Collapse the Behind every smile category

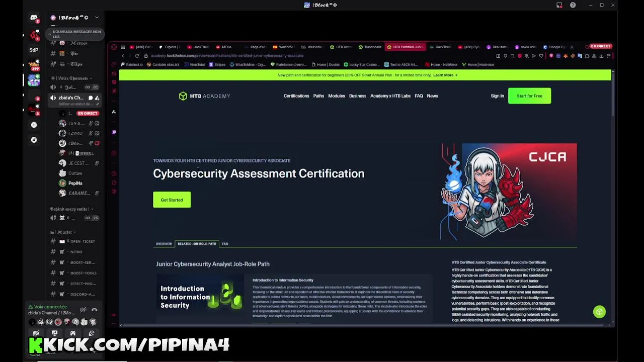(71, 209)
